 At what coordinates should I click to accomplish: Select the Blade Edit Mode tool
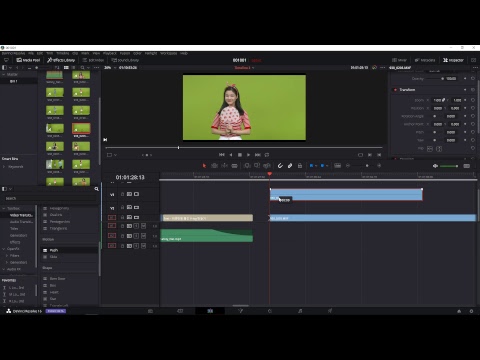235,166
